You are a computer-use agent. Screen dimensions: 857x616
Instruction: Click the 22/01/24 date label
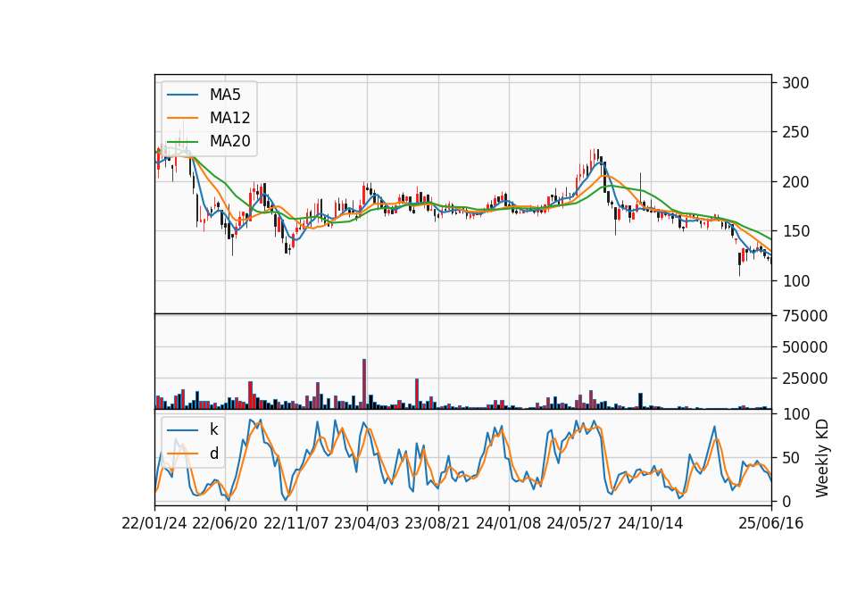point(154,523)
